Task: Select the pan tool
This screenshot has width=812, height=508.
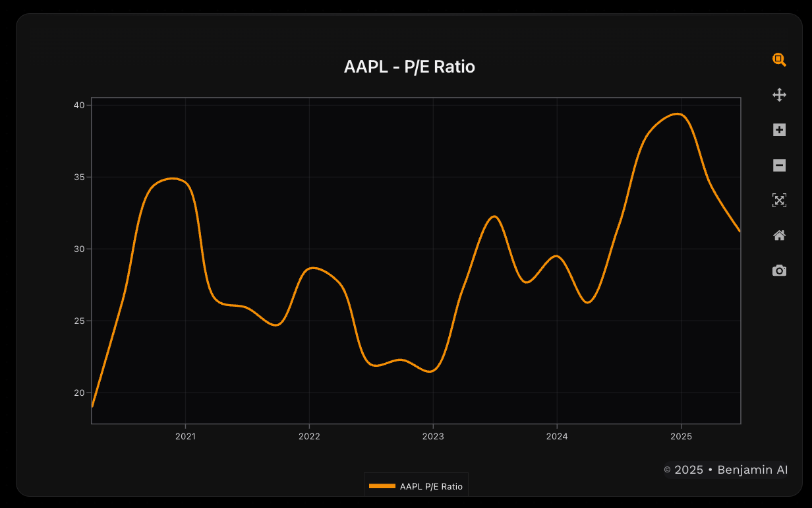Action: tap(779, 94)
